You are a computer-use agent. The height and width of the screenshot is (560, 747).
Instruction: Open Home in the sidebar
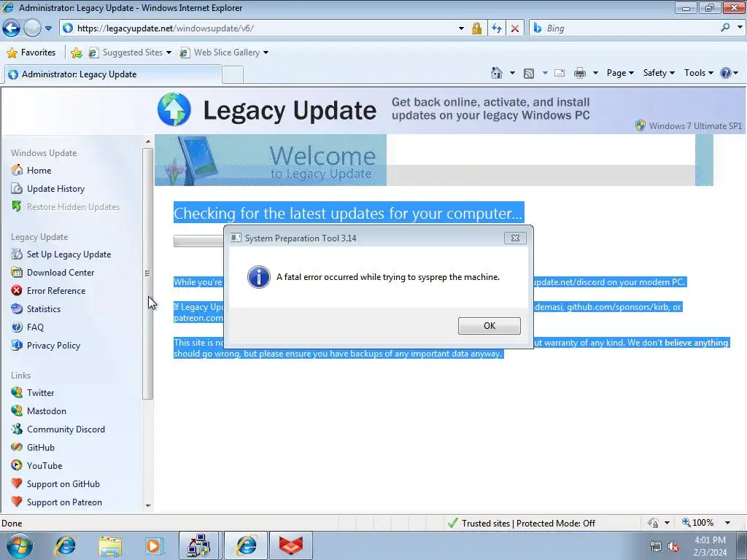point(39,171)
